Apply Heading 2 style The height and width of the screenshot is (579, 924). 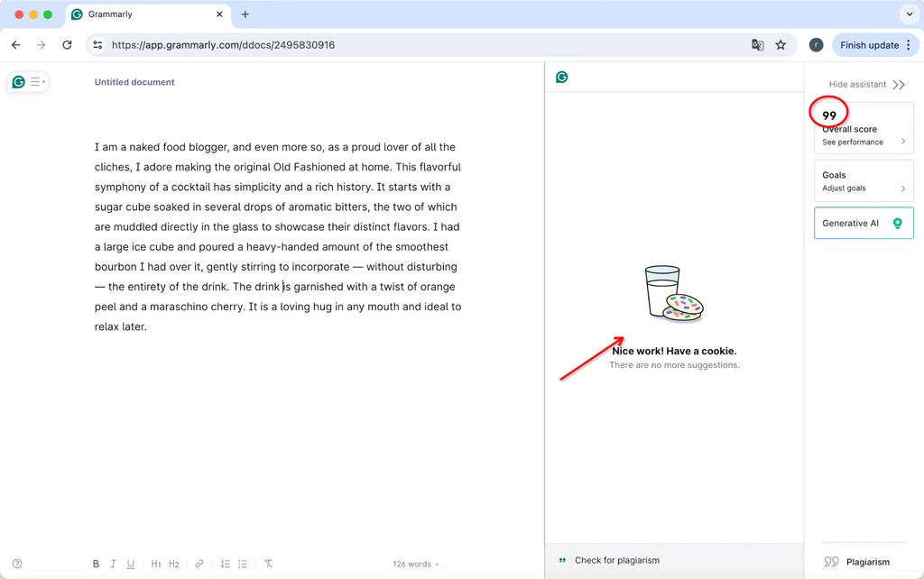[174, 564]
